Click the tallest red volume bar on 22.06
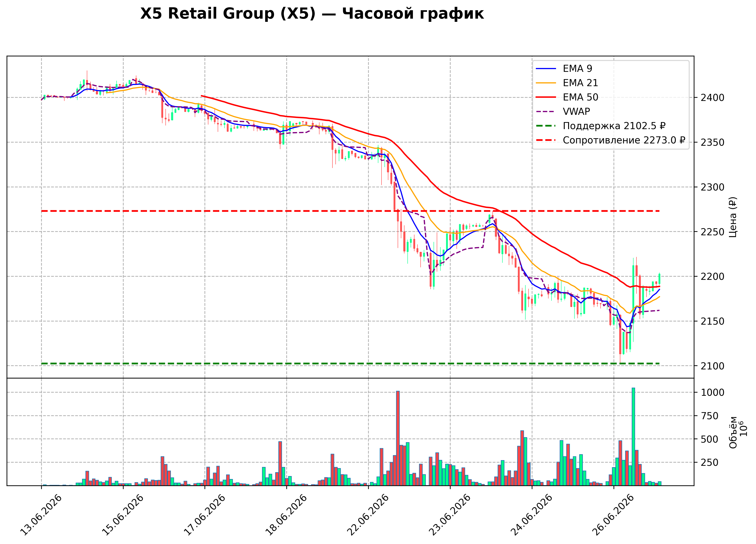This screenshot has width=756, height=544. [398, 438]
